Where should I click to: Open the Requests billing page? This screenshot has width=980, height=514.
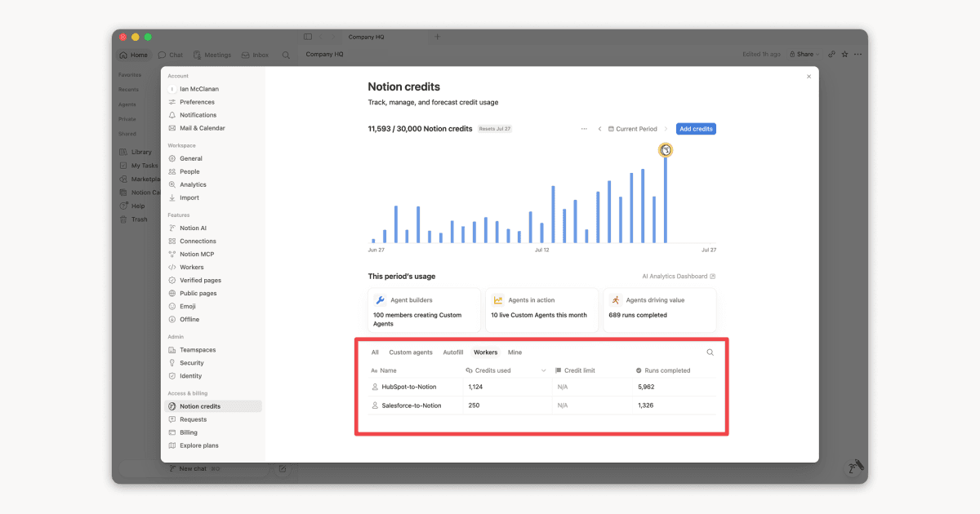213,419
